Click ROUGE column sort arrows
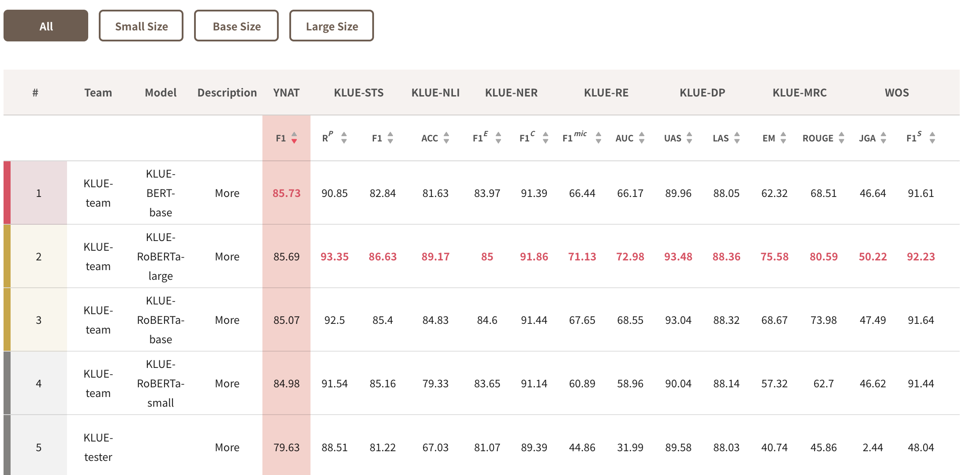 tap(842, 138)
